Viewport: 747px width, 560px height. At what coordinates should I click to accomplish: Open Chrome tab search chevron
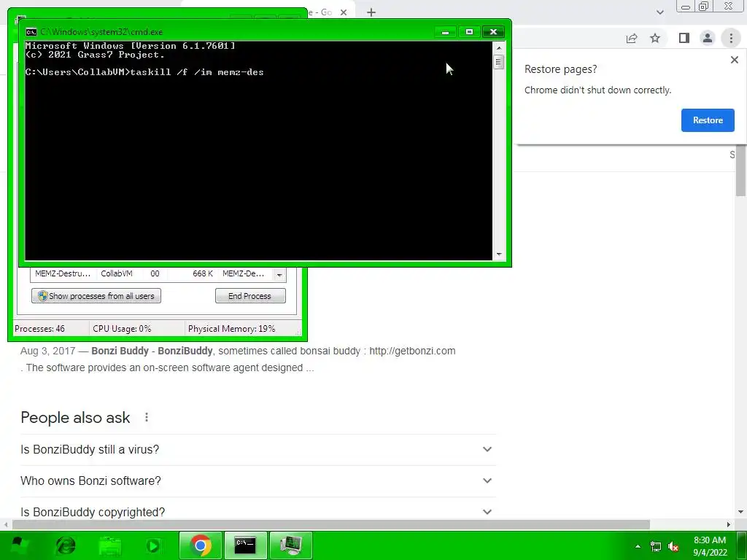pos(659,12)
